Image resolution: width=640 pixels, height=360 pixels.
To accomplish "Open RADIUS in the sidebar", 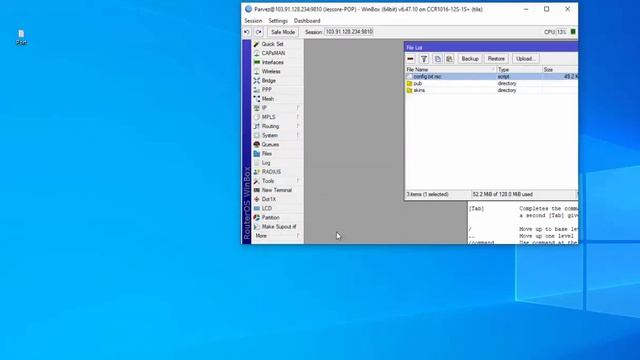I will 271,172.
